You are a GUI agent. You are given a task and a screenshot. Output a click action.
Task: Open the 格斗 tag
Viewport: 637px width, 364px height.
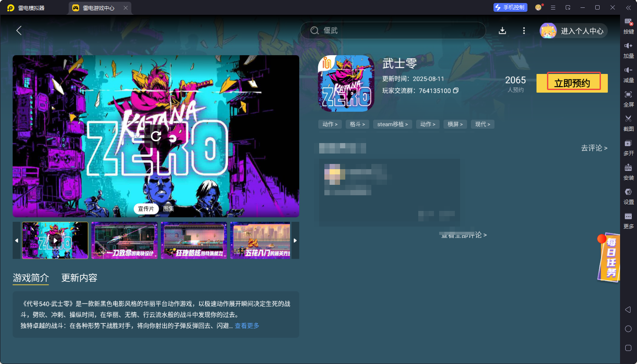(x=357, y=124)
